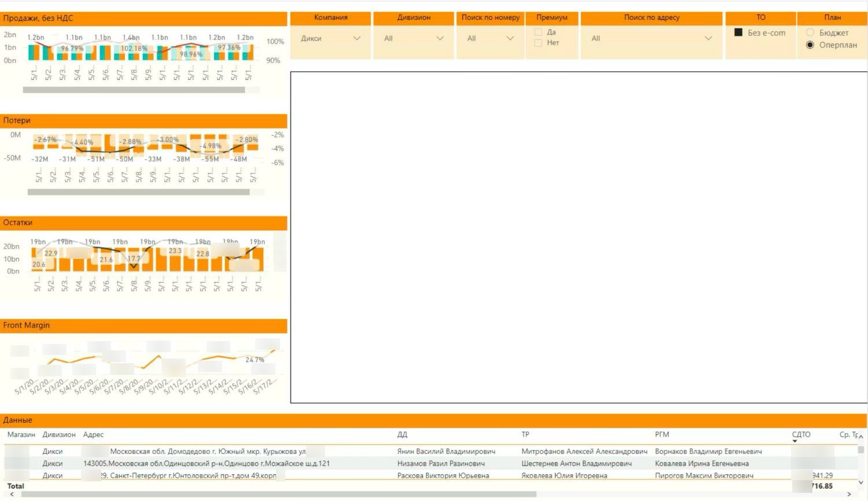Click the Компания filter header

pos(330,17)
